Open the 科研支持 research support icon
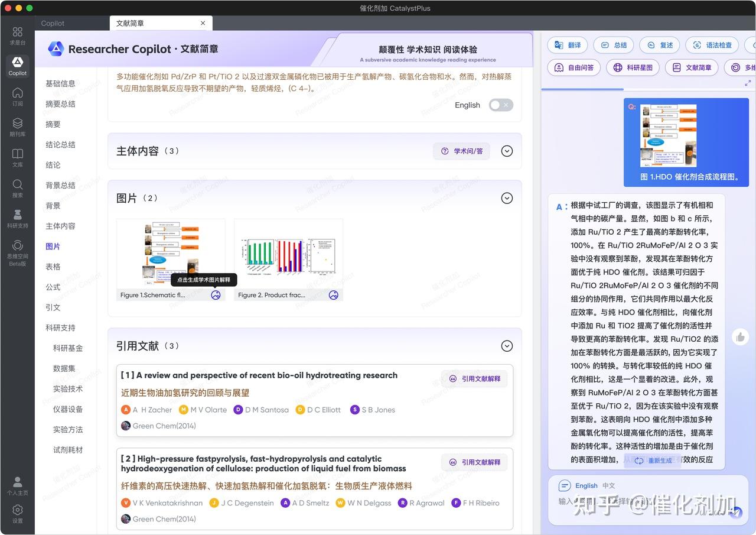 (x=17, y=219)
